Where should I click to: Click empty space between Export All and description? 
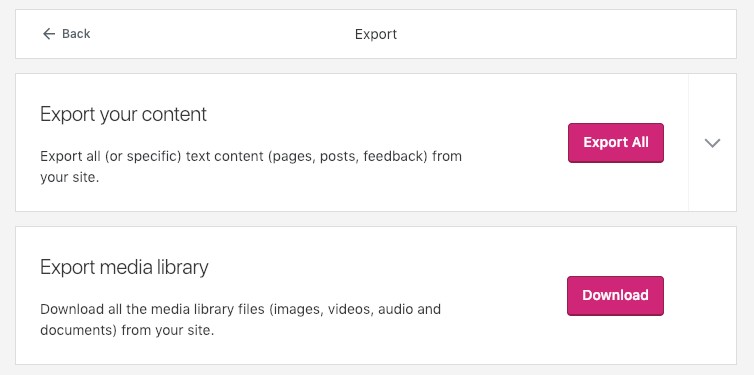[x=515, y=143]
